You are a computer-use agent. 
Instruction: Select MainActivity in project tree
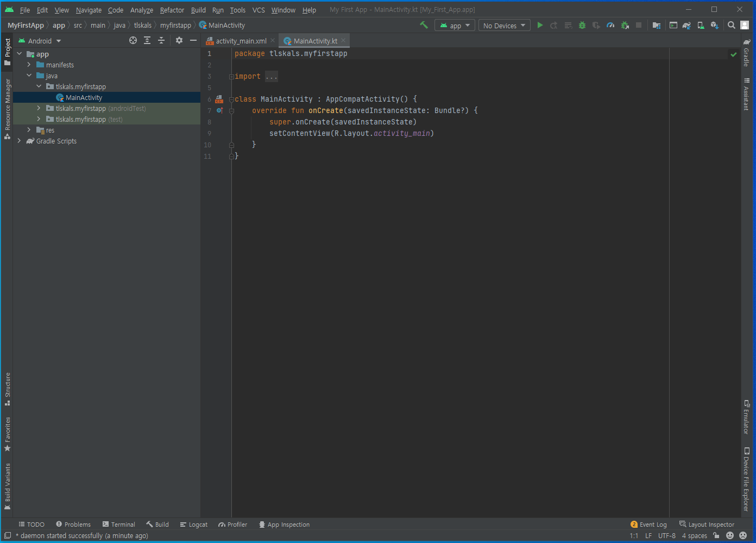coord(106,97)
